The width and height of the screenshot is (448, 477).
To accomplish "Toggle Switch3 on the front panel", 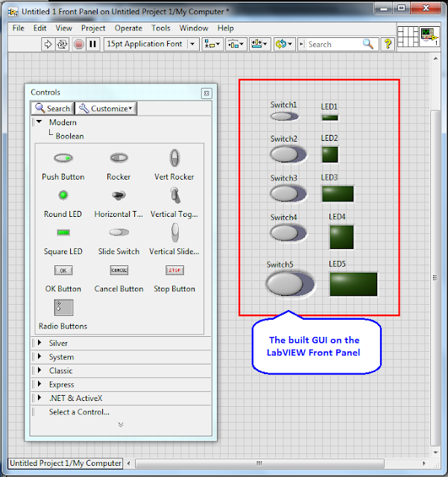I will (288, 194).
